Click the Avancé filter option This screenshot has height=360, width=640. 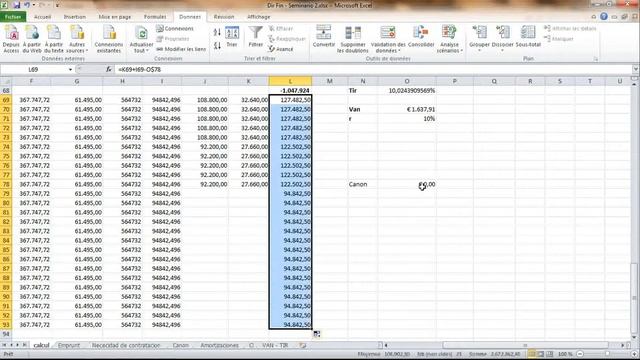tap(281, 49)
